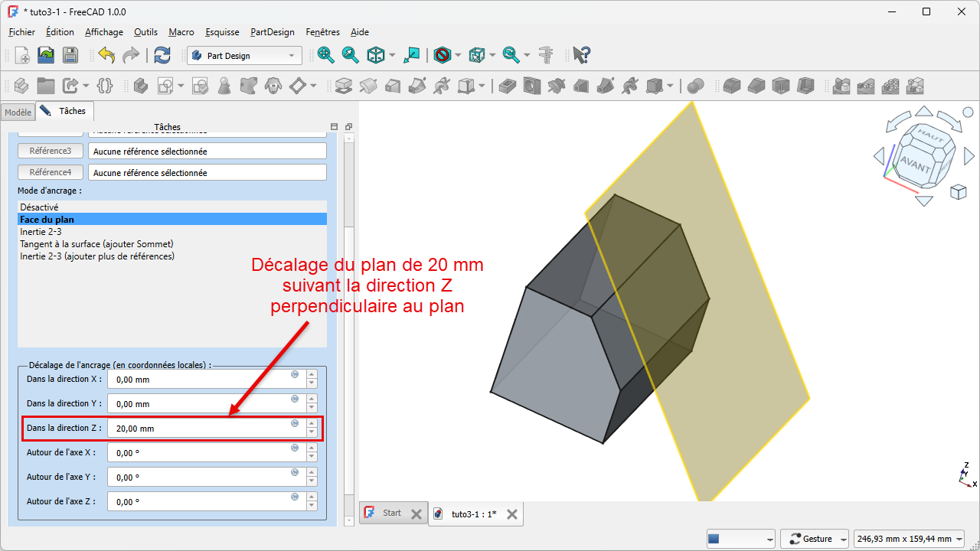This screenshot has height=551, width=980.
Task: Open the Gesture navigation style dropdown
Action: point(817,539)
